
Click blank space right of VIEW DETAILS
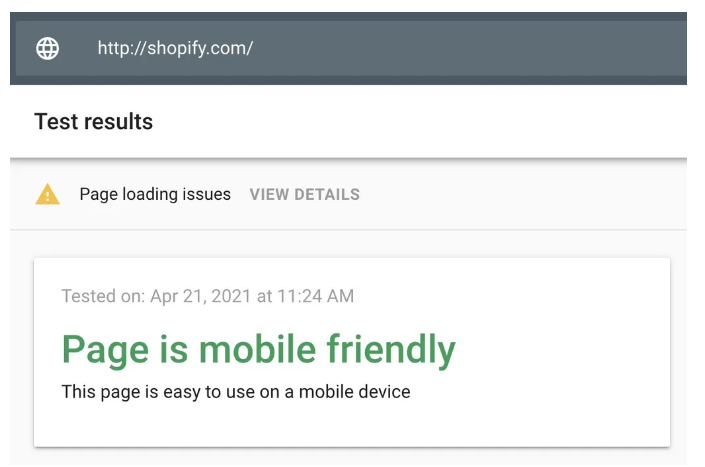[520, 195]
